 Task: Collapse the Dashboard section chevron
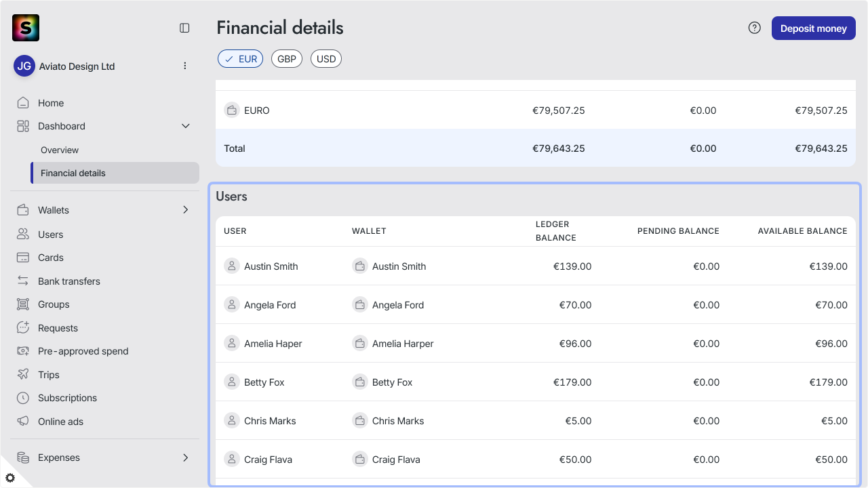tap(186, 126)
